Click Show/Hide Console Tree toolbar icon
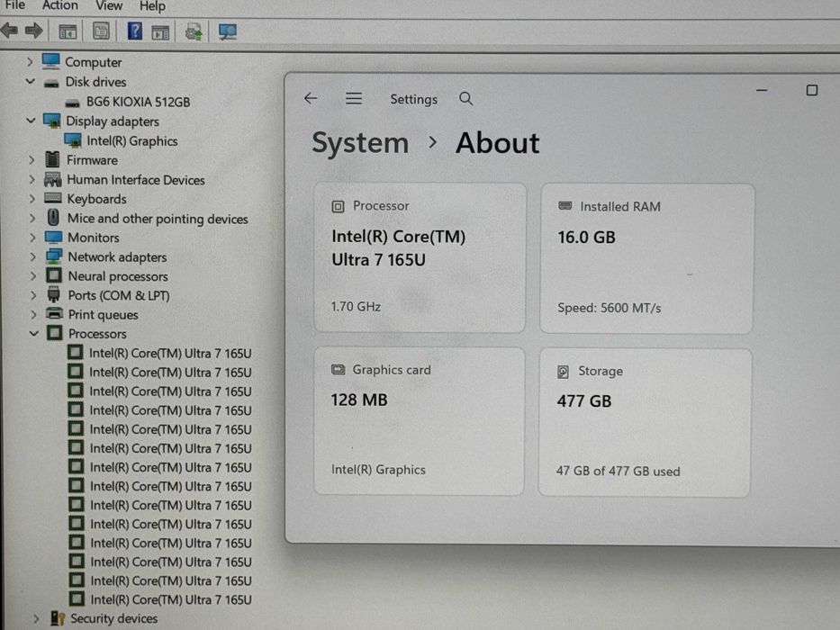This screenshot has height=630, width=840. [68, 32]
